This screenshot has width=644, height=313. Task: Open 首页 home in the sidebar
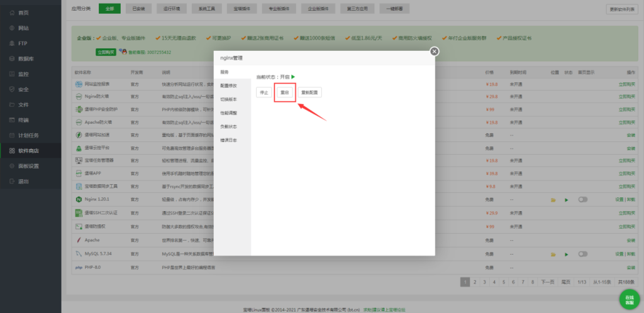click(x=23, y=13)
